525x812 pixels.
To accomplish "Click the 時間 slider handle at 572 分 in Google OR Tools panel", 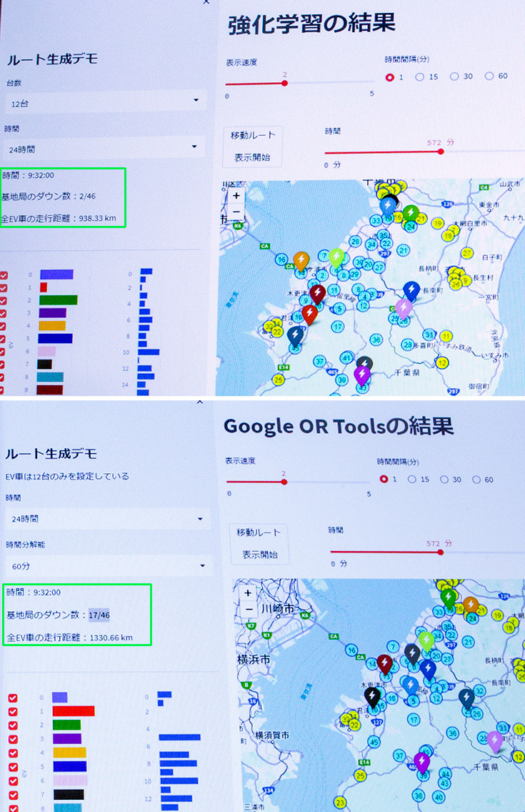I will pos(441,551).
